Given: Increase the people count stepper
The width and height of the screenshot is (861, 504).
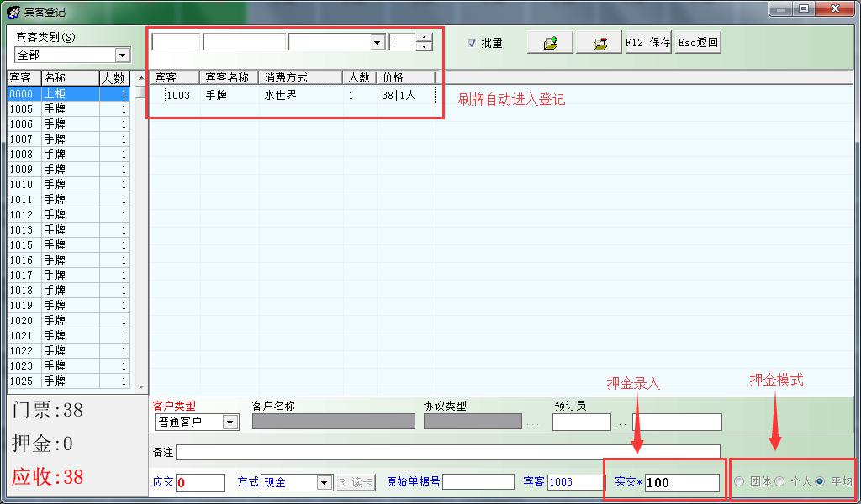Looking at the screenshot, I should coord(424,38).
